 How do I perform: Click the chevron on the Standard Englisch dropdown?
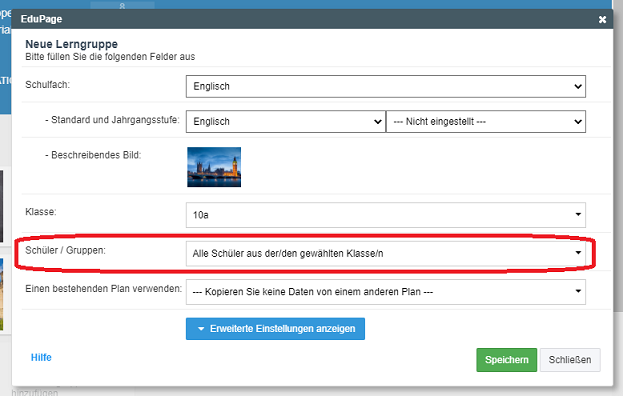tap(378, 122)
